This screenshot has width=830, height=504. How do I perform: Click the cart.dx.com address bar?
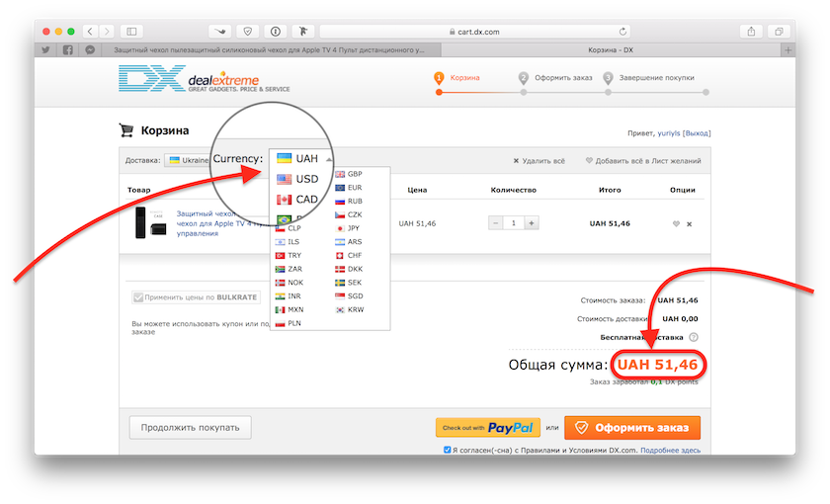point(475,32)
